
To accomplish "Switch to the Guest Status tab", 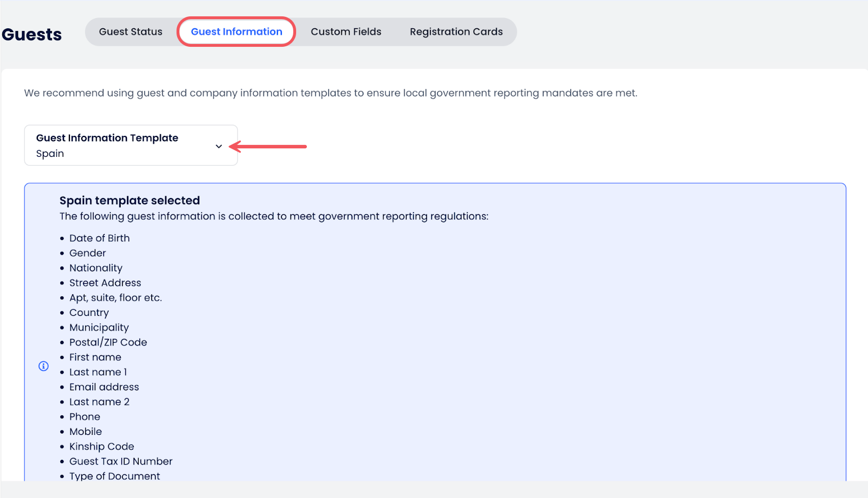I will click(130, 32).
